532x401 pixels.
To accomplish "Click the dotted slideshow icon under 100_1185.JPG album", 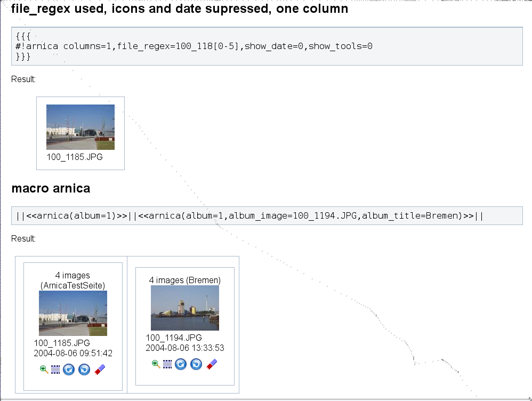I will [x=55, y=369].
